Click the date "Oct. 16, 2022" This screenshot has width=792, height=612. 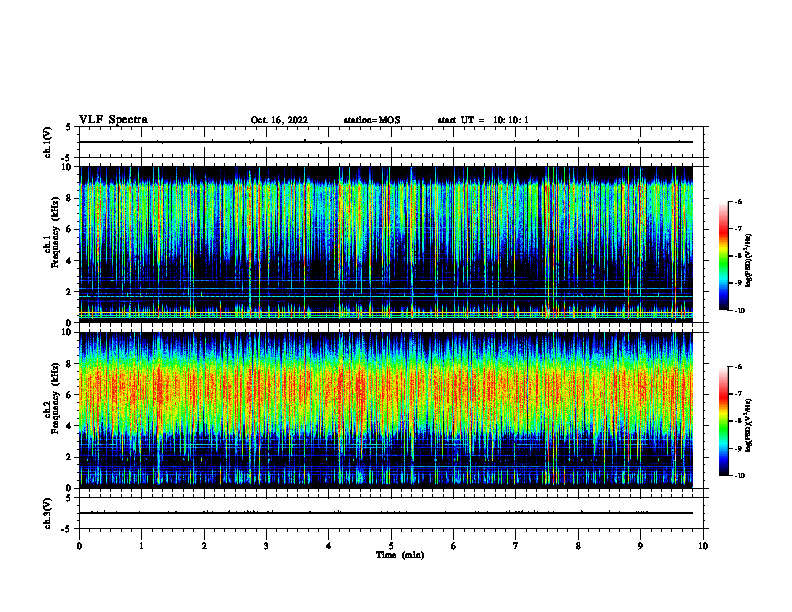(x=279, y=120)
